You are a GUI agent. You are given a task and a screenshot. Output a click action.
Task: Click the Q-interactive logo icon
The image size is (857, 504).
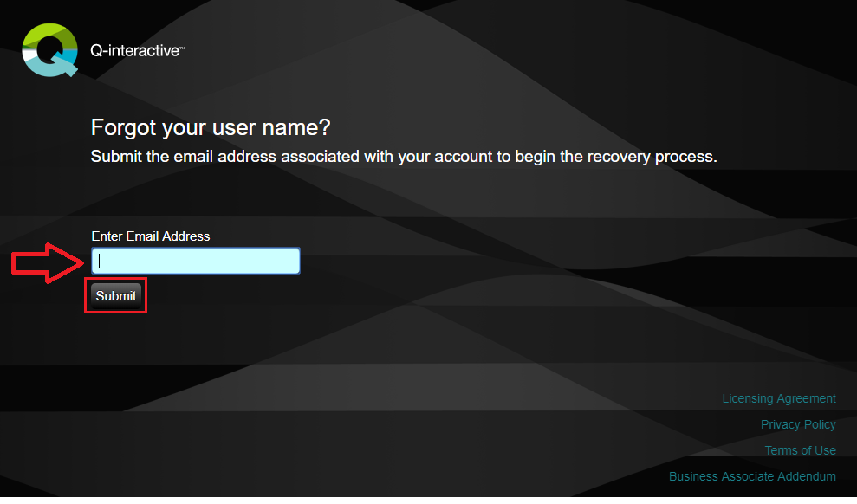click(50, 50)
